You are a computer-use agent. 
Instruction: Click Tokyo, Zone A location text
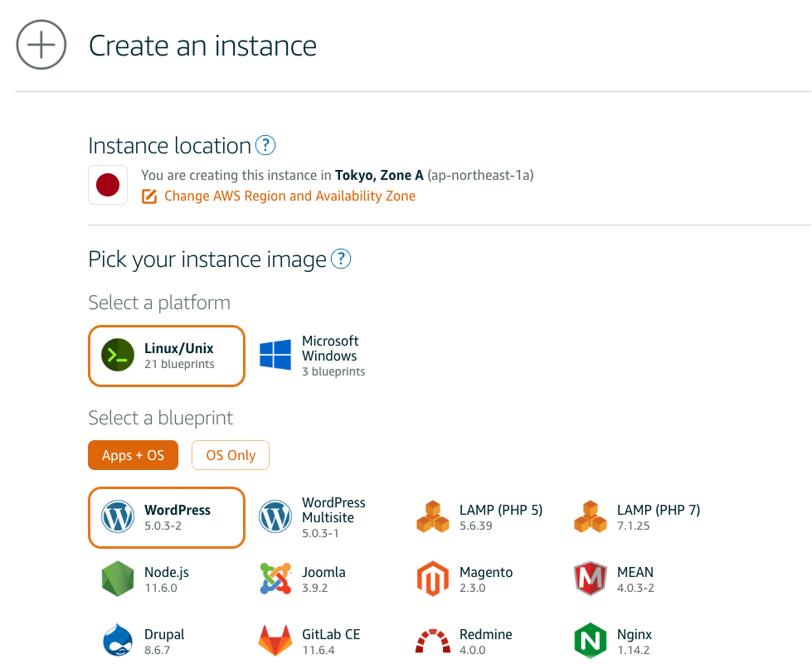(379, 176)
